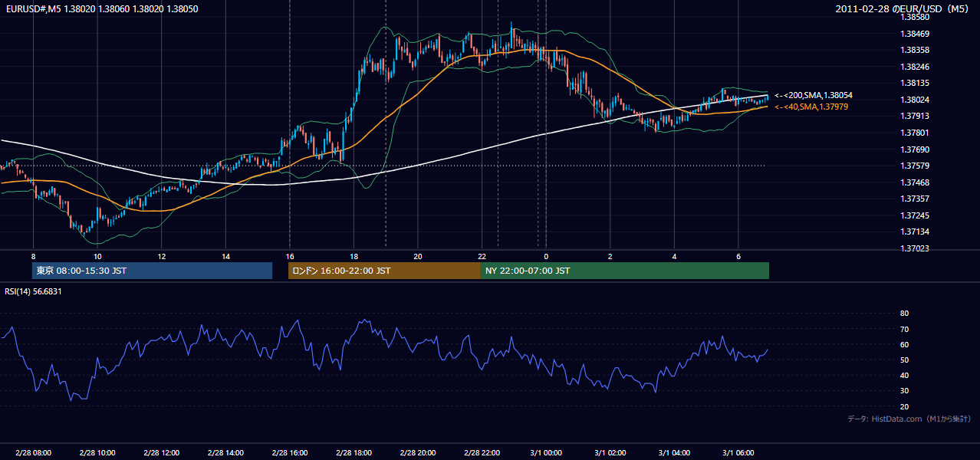Viewport: 980px width, 460px height.
Task: Click the RSI(14) 56.6831 indicator label
Action: tap(34, 291)
